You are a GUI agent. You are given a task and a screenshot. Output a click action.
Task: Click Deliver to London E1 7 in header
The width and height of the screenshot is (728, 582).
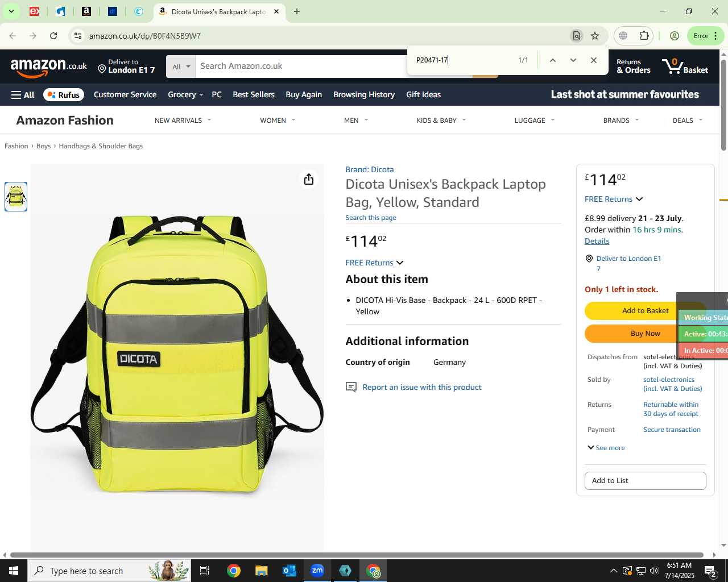[x=126, y=66]
